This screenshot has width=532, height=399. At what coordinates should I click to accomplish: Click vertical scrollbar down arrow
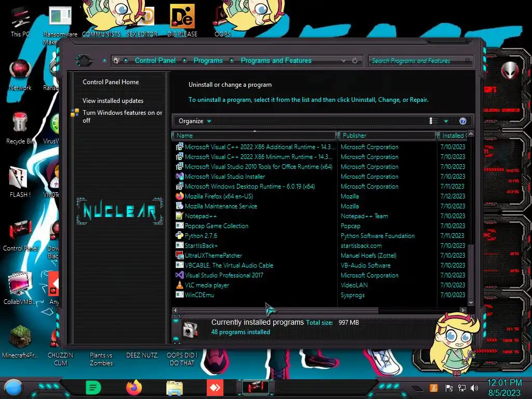click(471, 302)
